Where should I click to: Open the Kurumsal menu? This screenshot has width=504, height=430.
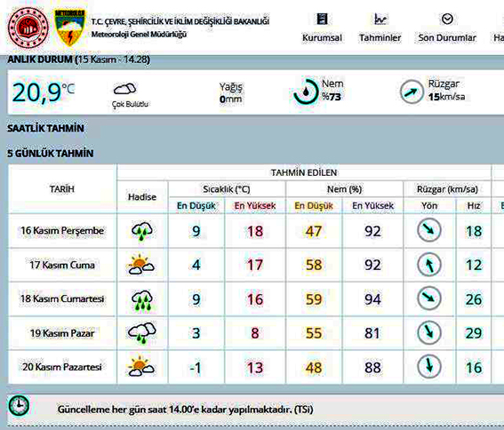point(322,37)
